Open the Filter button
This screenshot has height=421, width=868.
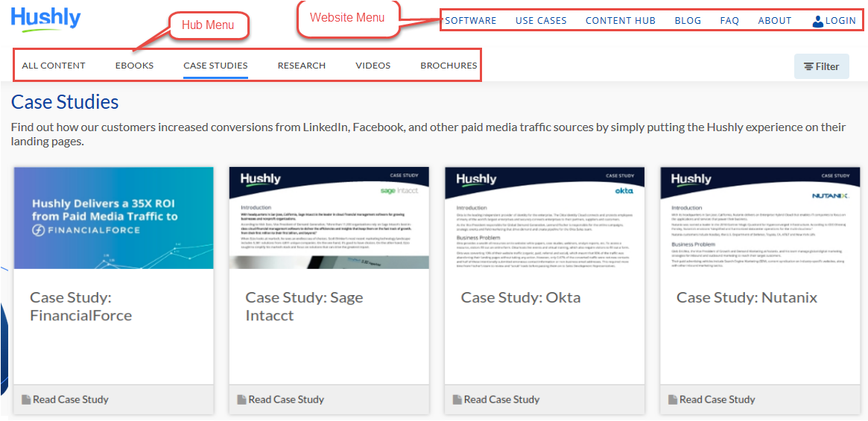822,66
